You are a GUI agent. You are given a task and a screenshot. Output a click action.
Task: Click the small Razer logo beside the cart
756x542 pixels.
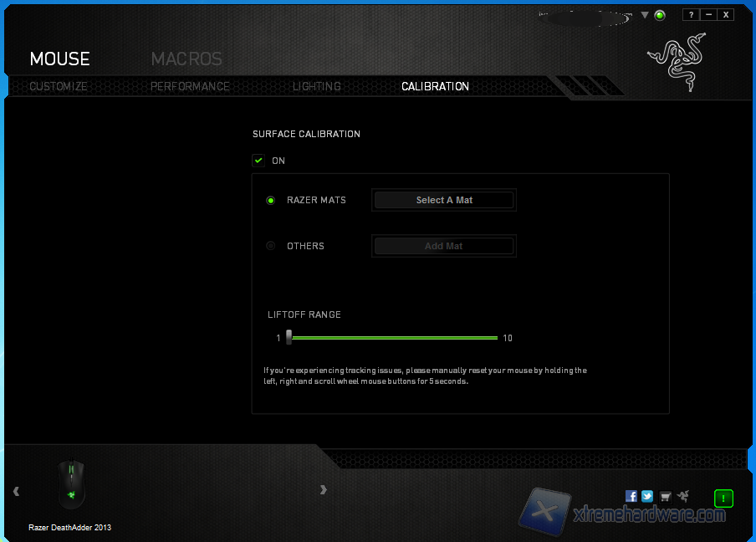[683, 496]
